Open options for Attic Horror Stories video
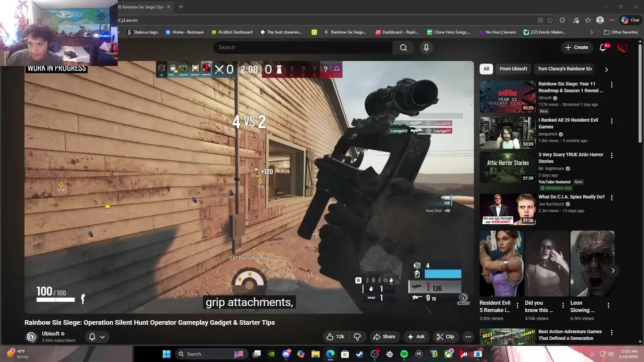This screenshot has height=362, width=644. pyautogui.click(x=612, y=156)
